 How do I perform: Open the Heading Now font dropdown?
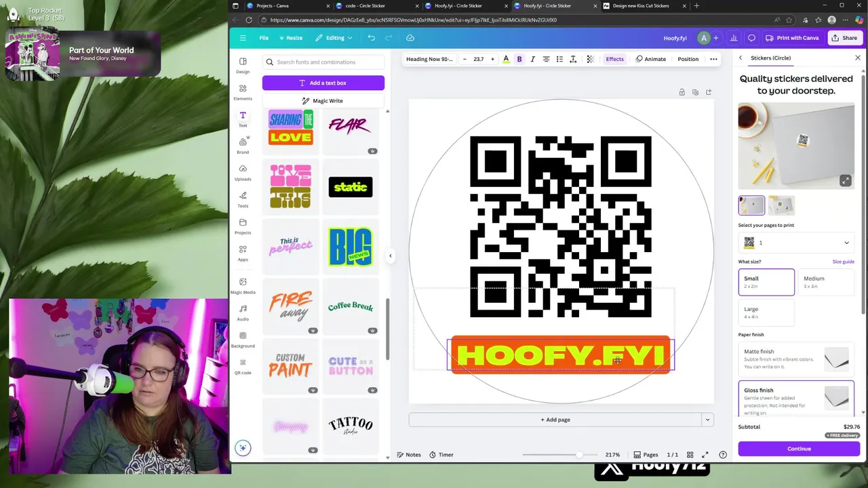429,59
